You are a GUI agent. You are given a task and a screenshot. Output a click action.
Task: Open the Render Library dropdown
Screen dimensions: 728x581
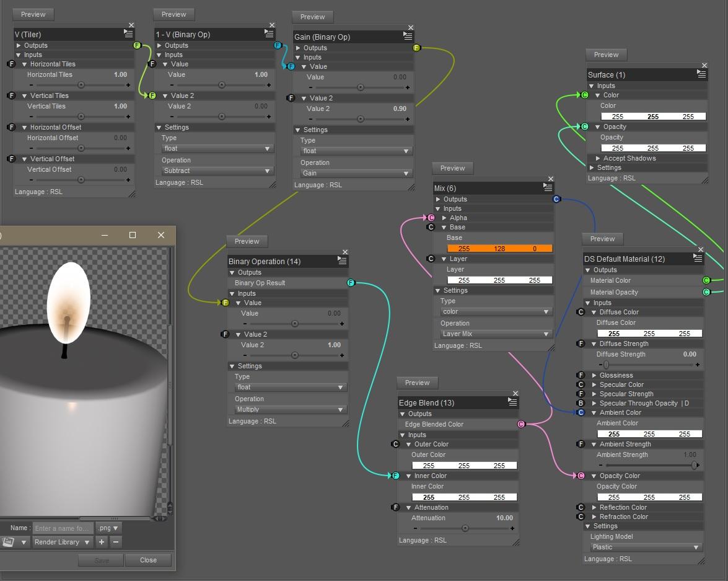pyautogui.click(x=62, y=542)
